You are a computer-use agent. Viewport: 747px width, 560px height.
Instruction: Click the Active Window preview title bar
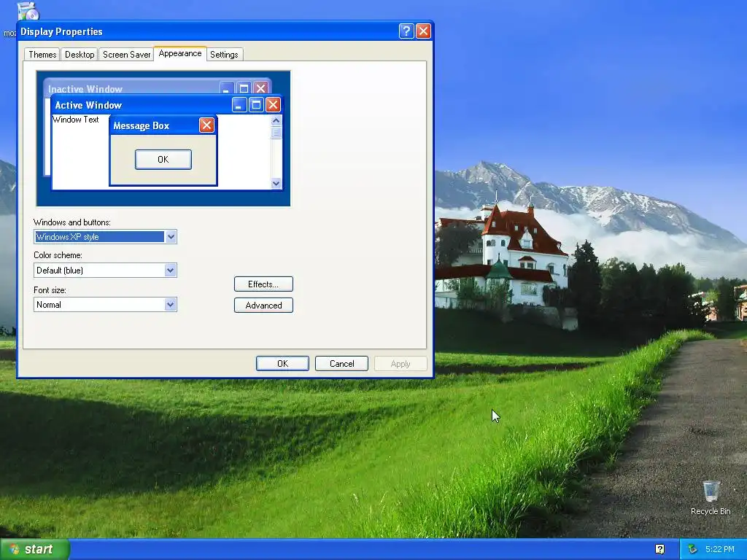coord(167,105)
